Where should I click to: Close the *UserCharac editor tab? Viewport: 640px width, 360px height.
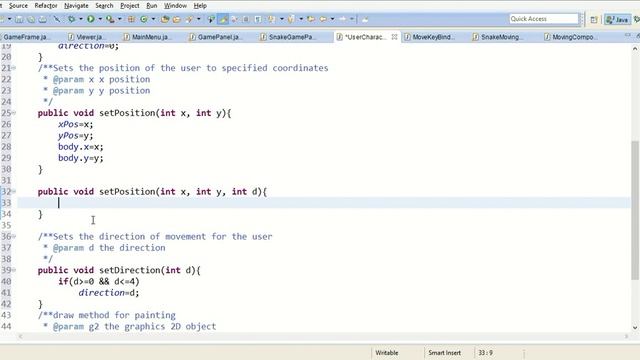click(394, 37)
